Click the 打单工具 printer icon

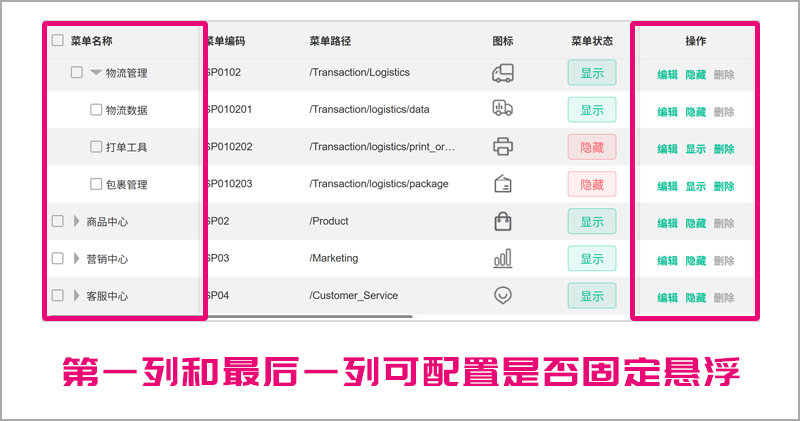coord(503,147)
